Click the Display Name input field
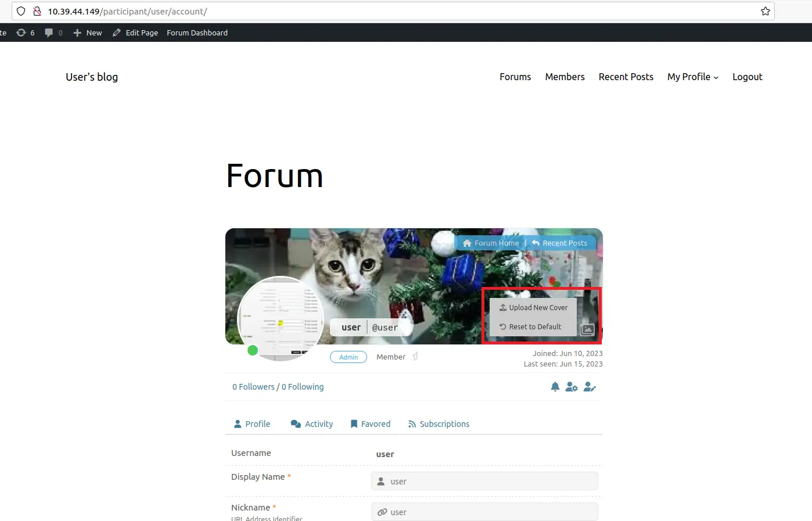Screen dimensions: 812x521 click(484, 481)
